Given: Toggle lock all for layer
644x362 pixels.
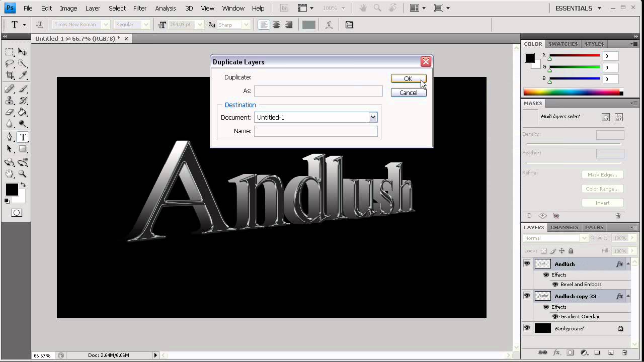Looking at the screenshot, I should point(571,251).
